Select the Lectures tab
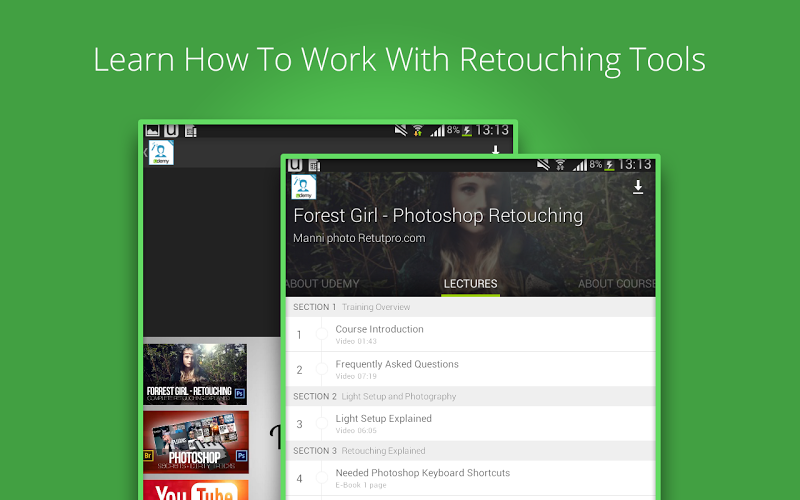This screenshot has height=500, width=800. click(x=470, y=284)
